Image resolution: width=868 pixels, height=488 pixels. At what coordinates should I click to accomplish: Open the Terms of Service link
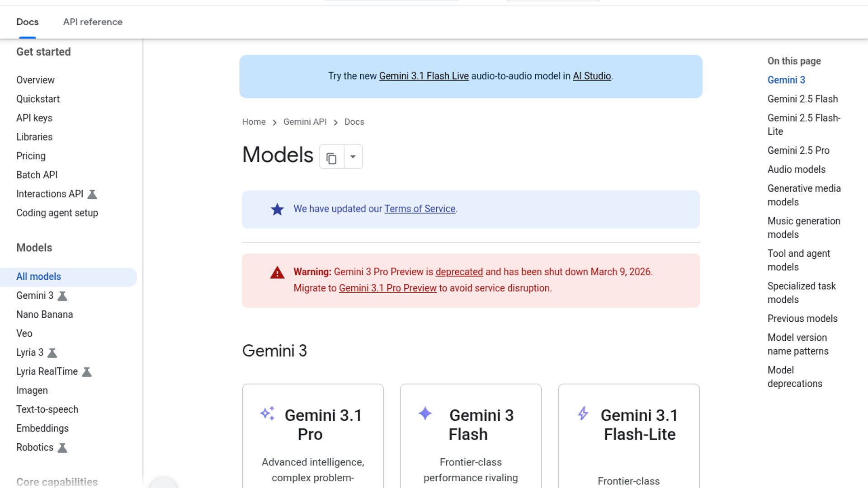[420, 209]
